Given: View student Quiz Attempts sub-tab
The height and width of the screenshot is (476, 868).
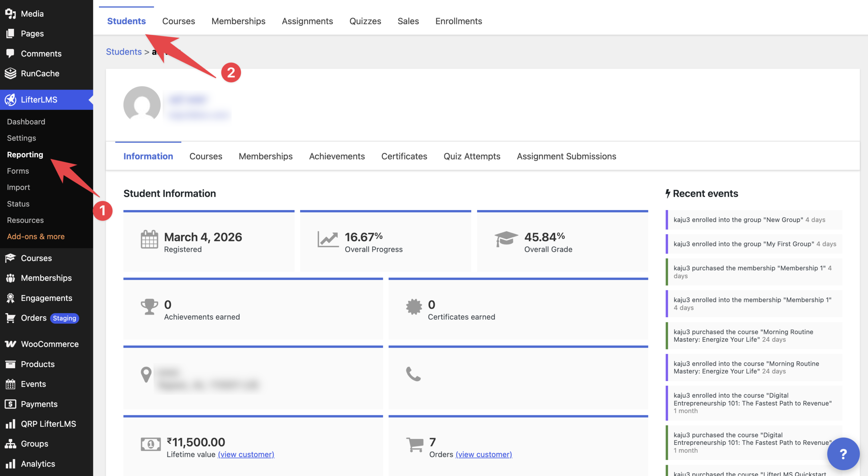Looking at the screenshot, I should [472, 156].
